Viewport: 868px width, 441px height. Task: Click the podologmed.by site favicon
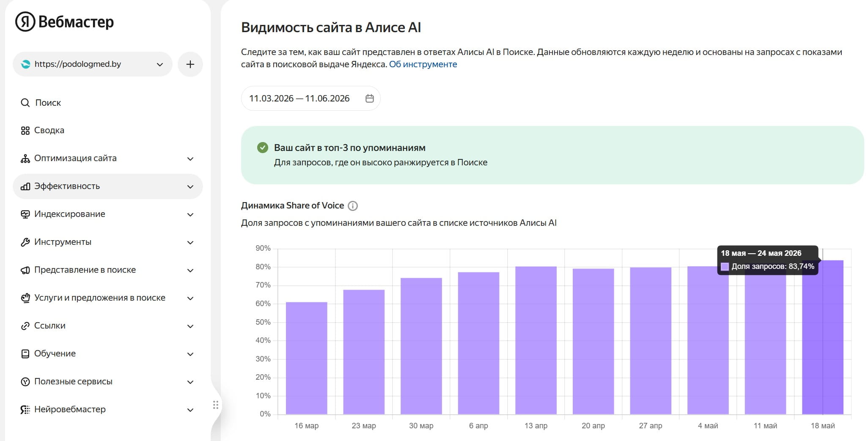[x=26, y=64]
